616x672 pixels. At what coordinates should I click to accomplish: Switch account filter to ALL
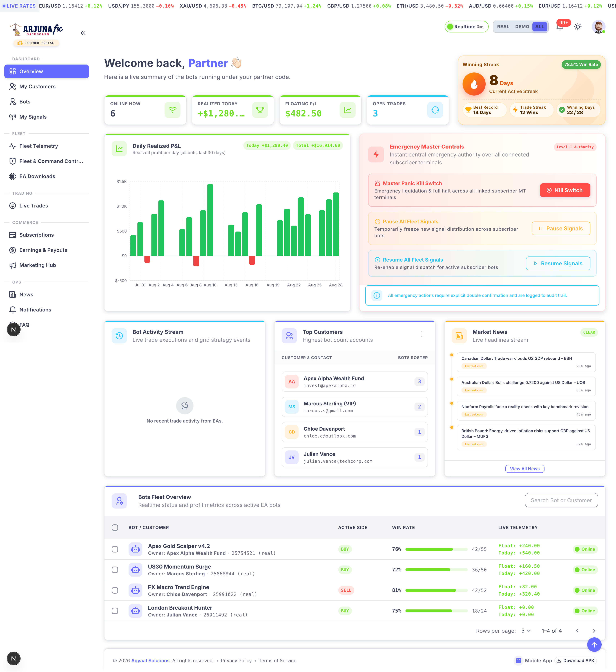(x=540, y=27)
